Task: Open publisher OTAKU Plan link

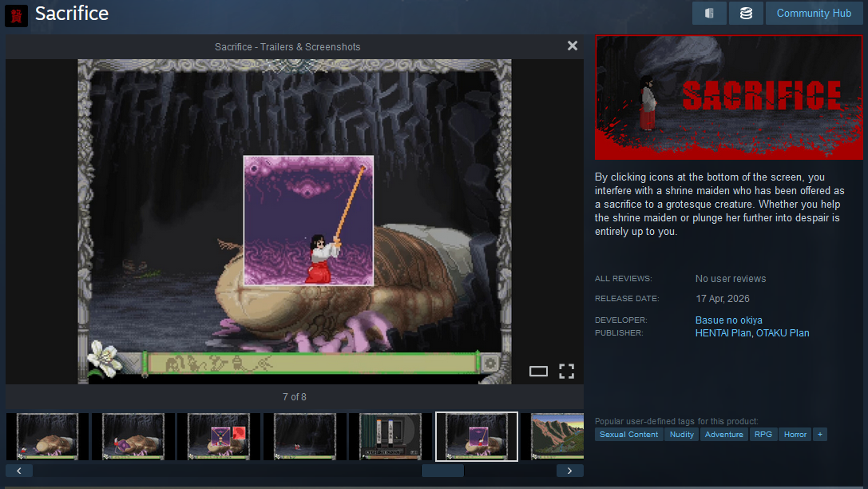Action: tap(783, 333)
